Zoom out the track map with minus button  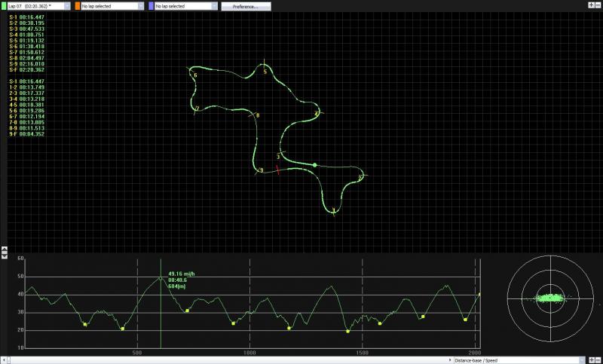598,5
